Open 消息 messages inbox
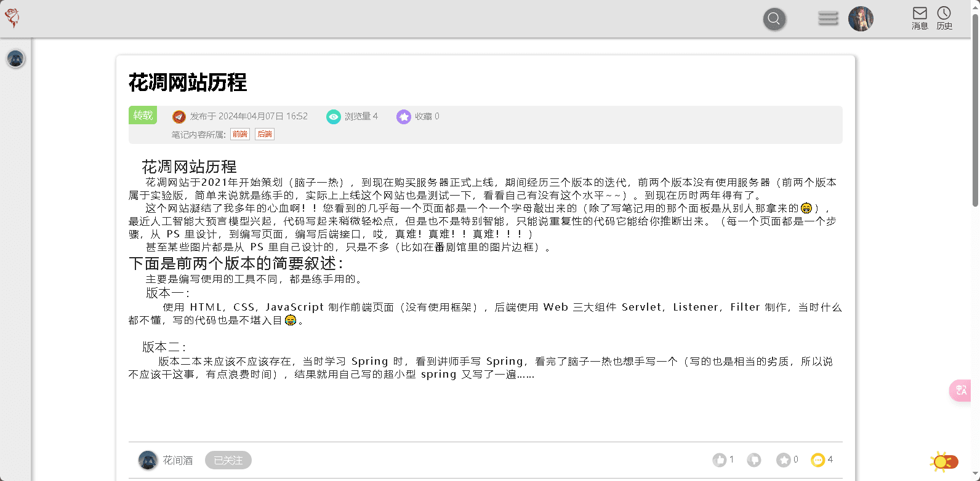This screenshot has width=980, height=481. [920, 18]
